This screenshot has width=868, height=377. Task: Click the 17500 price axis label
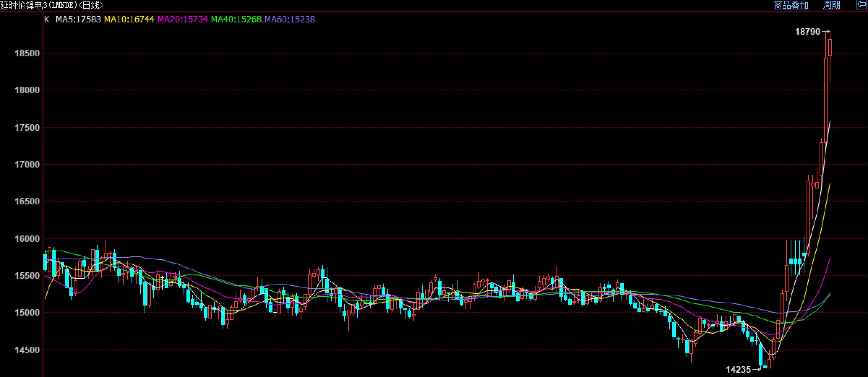(x=27, y=128)
